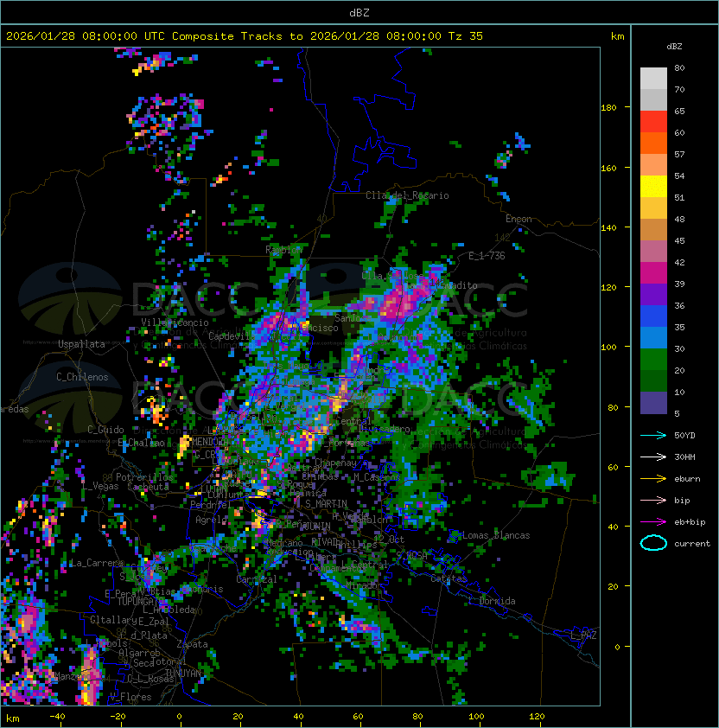Screen dimensions: 719x728
Task: Click the S_MARTIN map label
Action: click(x=327, y=504)
